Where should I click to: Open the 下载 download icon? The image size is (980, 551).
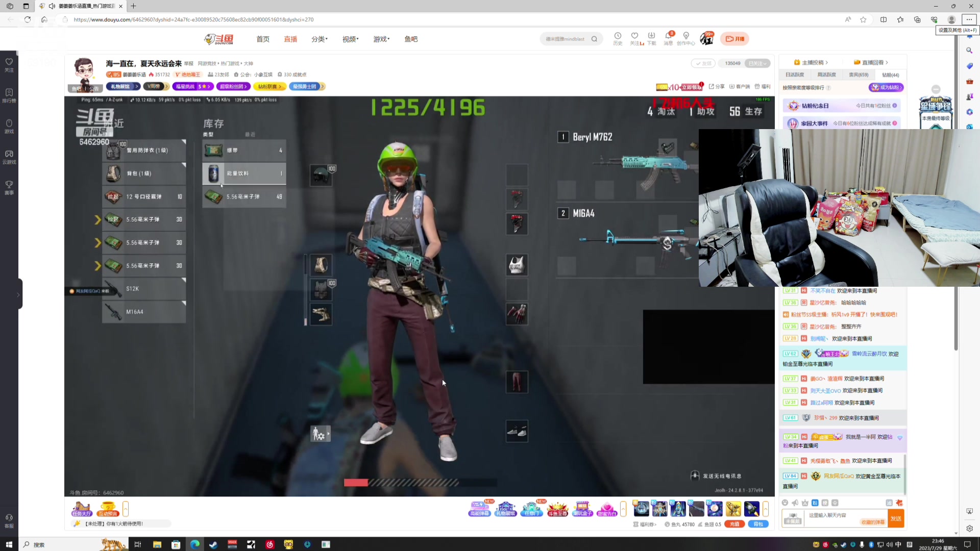651,38
